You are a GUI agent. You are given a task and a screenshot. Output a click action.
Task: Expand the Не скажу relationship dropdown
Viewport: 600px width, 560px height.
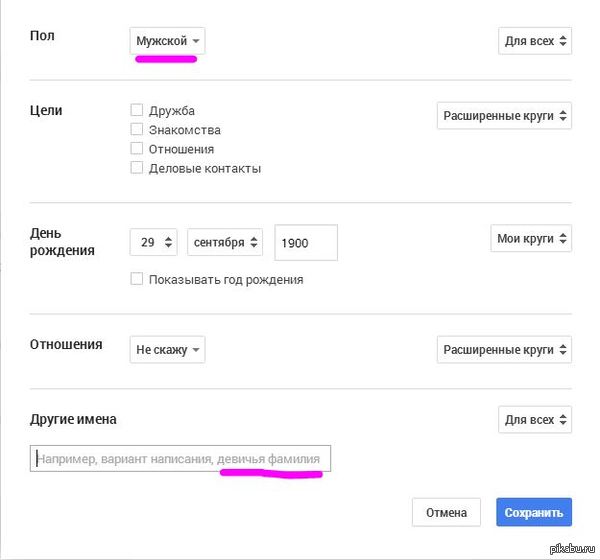click(x=168, y=350)
